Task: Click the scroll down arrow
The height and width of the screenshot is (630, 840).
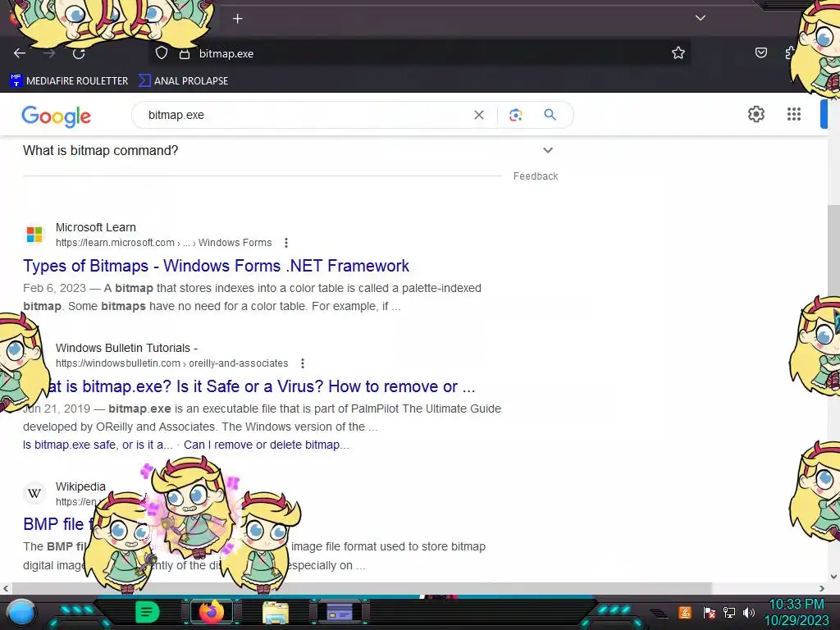Action: click(833, 577)
